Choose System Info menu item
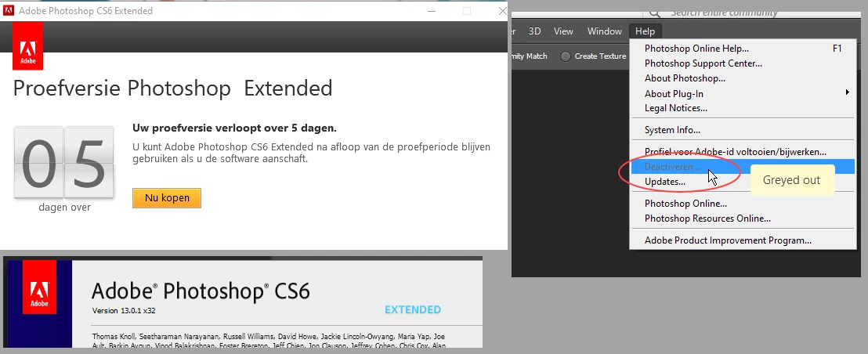The width and height of the screenshot is (868, 354). click(743, 131)
